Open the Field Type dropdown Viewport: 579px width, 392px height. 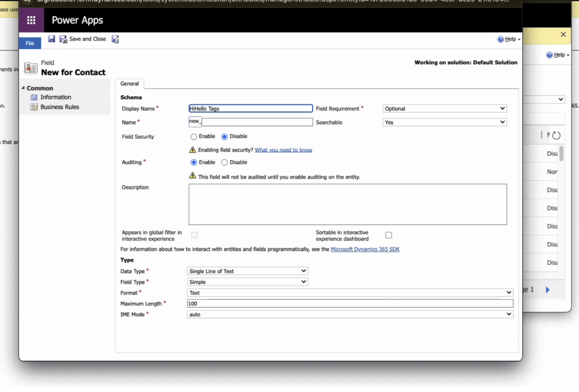coord(248,282)
